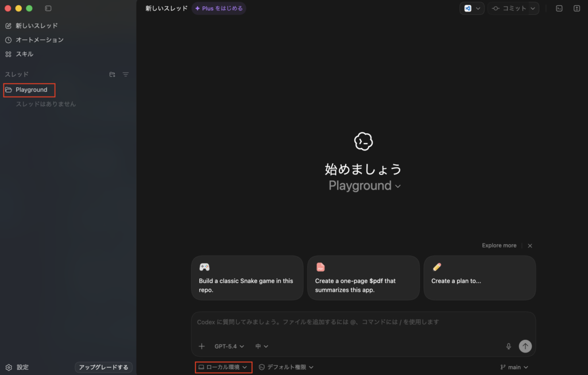588x375 pixels.
Task: Click the microphone voice input icon
Action: click(508, 346)
